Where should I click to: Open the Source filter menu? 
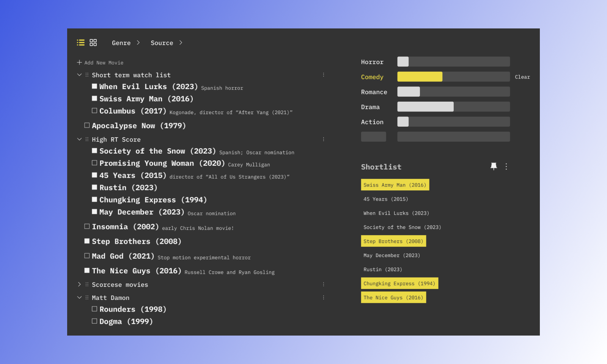[167, 43]
